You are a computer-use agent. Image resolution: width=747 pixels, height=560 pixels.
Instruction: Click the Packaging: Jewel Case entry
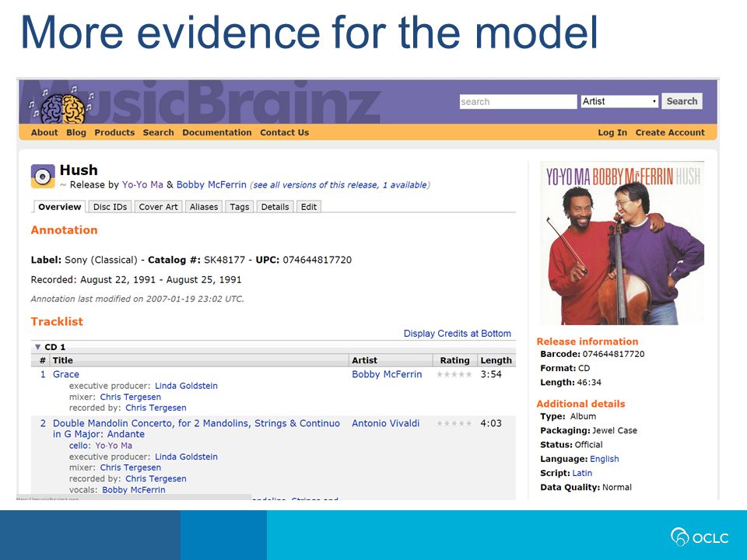[588, 430]
